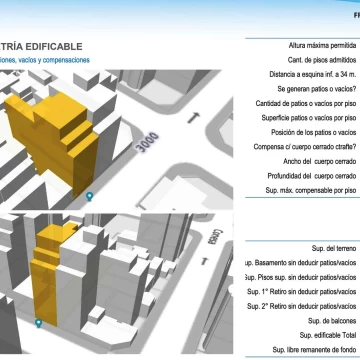This screenshot has width=360, height=360.
Task: Open the upper 3D building view
Action: [116, 139]
